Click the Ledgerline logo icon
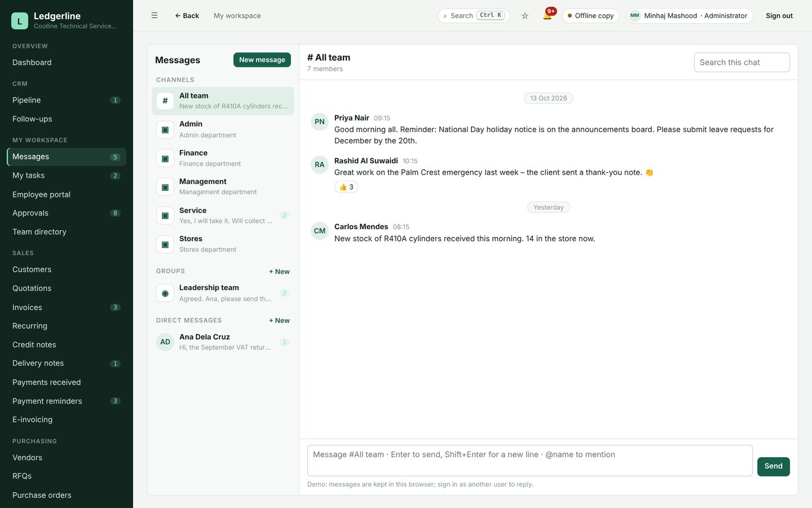Viewport: 812px width, 508px height. point(20,21)
